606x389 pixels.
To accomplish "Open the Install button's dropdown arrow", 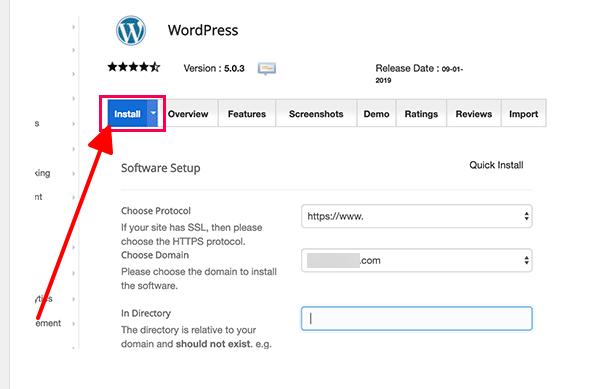I will point(153,113).
